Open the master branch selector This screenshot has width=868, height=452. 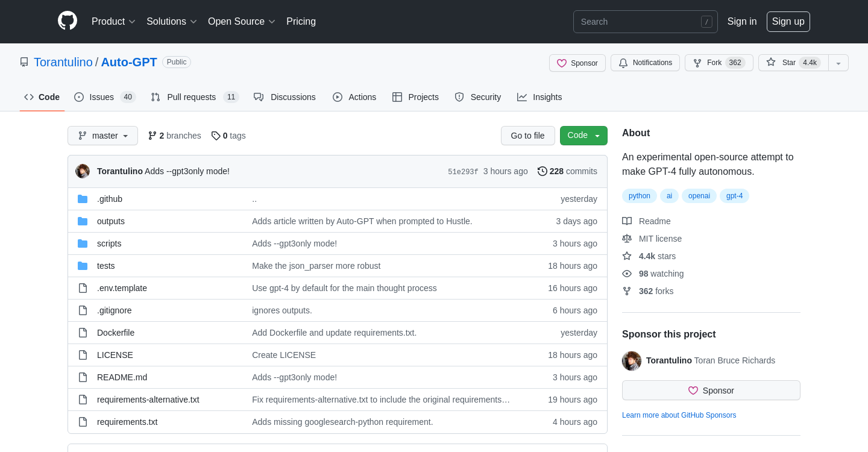pos(102,136)
